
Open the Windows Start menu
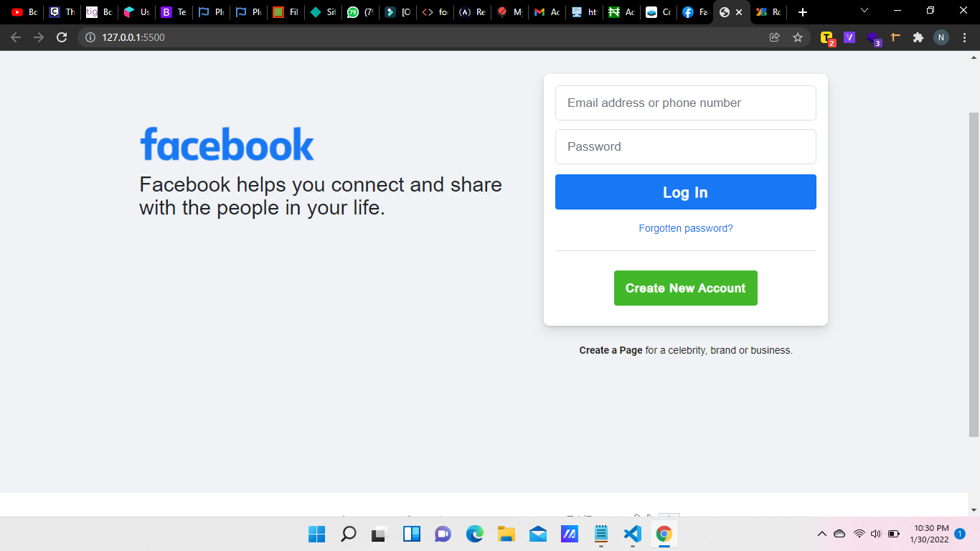pos(316,534)
